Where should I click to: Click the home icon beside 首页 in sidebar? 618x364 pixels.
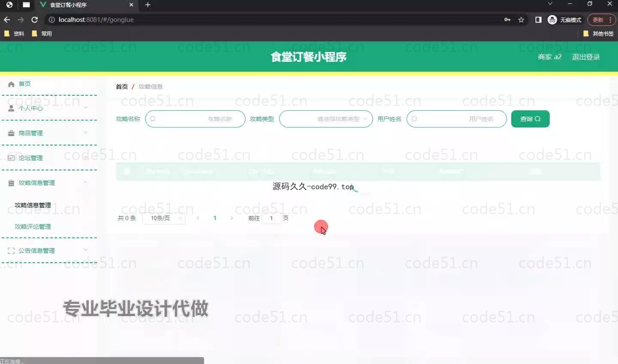coord(11,84)
